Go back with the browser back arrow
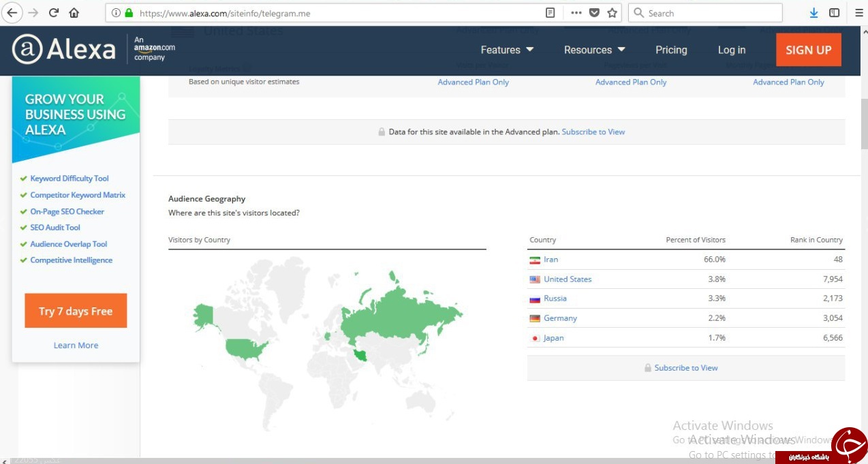 [11, 12]
